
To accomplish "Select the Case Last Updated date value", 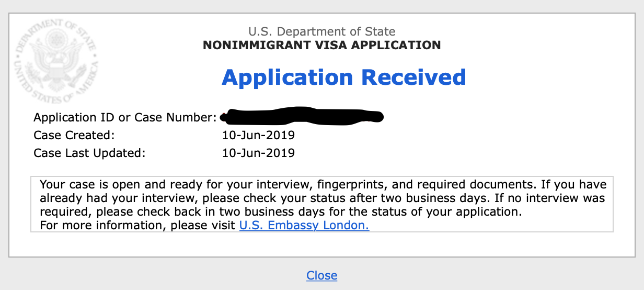I will click(x=258, y=153).
